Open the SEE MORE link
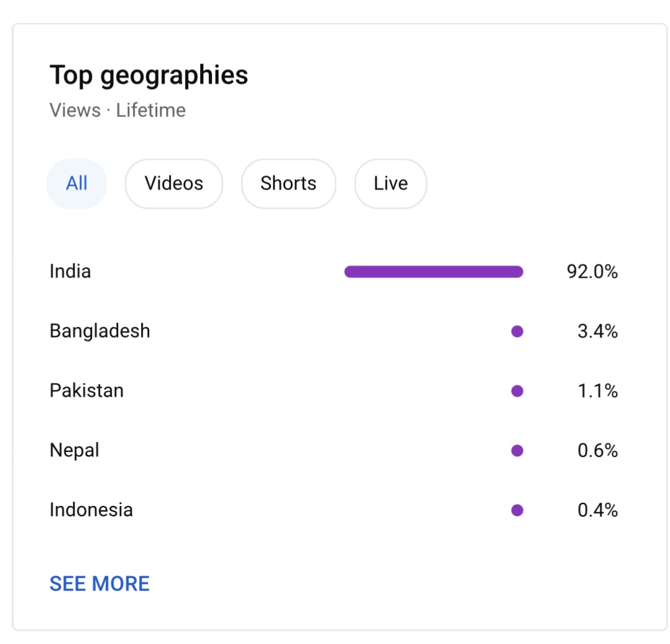This screenshot has height=644, width=670. [x=99, y=584]
